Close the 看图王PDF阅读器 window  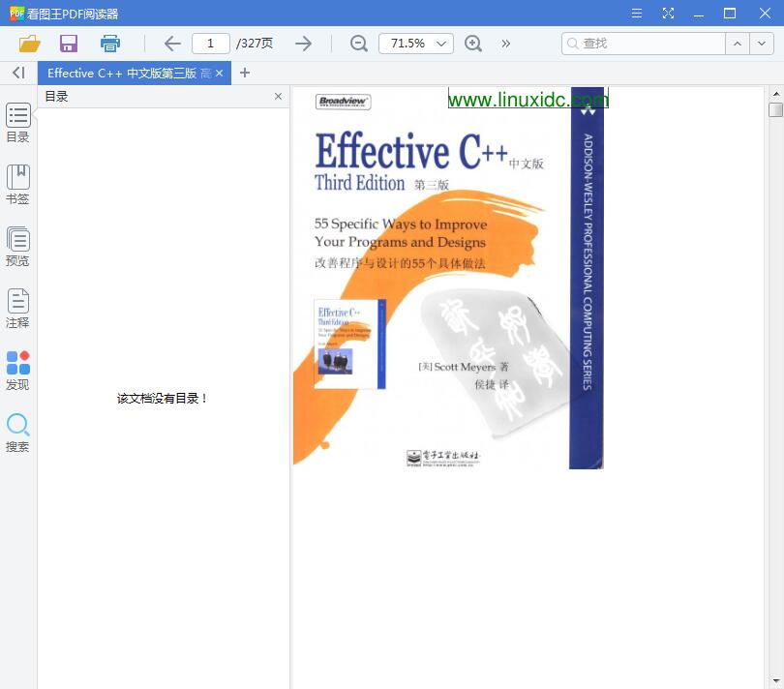click(765, 14)
